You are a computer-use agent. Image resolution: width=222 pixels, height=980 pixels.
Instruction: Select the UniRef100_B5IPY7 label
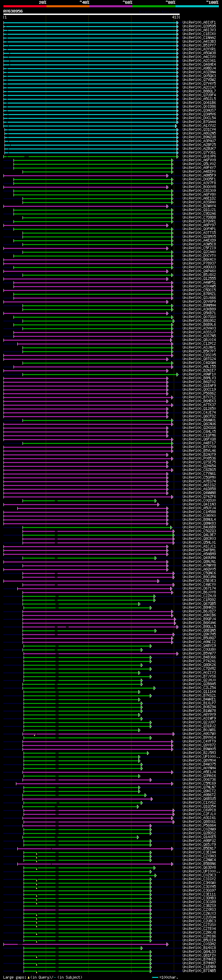199,45
